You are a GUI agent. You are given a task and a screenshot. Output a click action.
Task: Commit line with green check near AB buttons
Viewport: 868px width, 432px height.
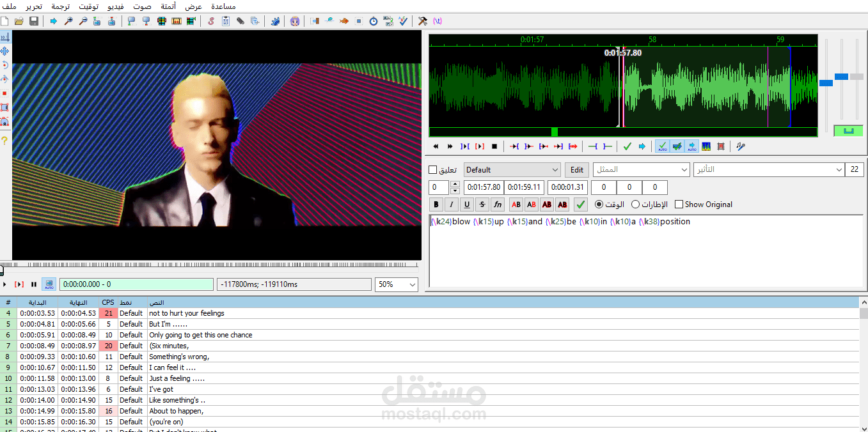point(581,204)
